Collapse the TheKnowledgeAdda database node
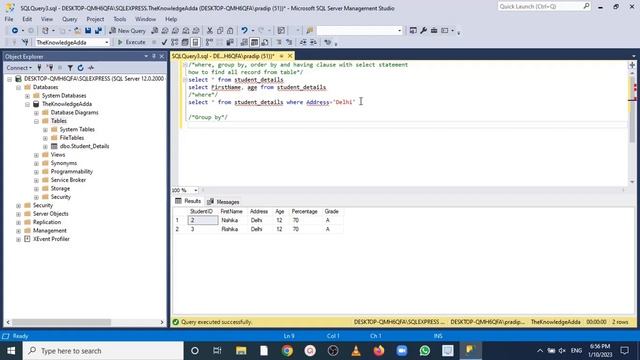 pos(27,104)
